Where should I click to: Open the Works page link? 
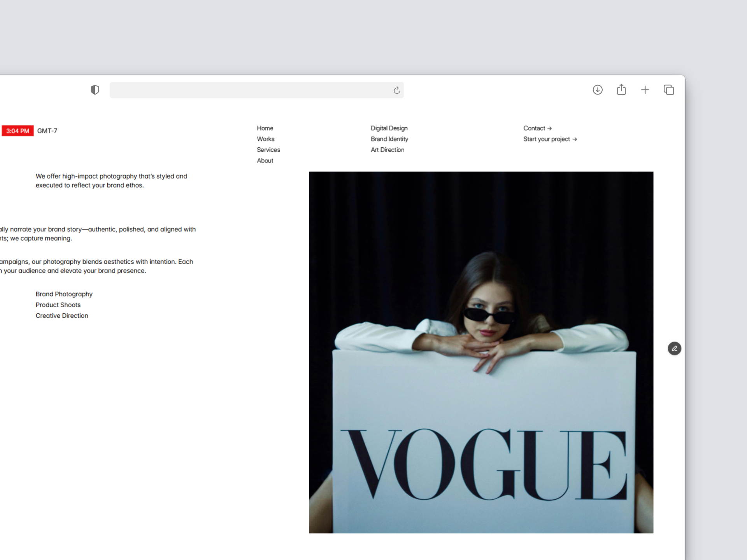[x=266, y=139]
